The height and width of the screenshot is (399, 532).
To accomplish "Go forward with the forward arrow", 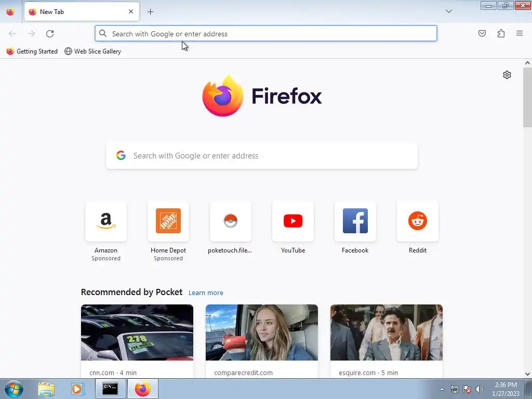I will point(31,34).
